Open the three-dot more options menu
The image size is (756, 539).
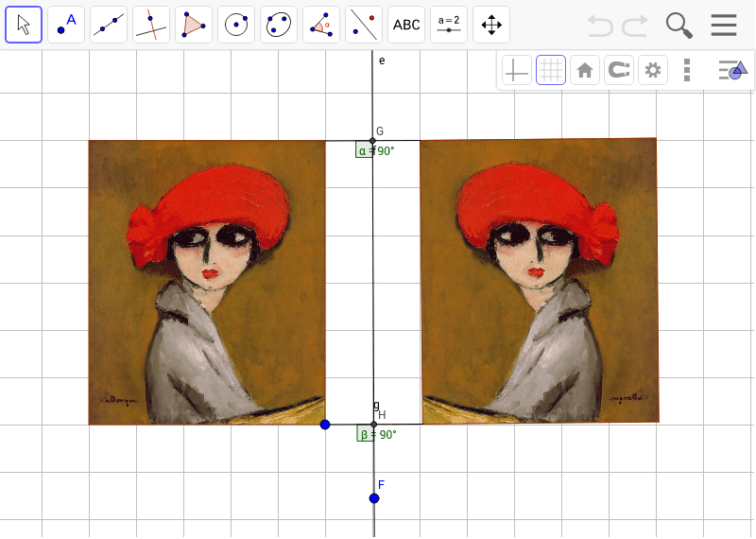(x=687, y=71)
